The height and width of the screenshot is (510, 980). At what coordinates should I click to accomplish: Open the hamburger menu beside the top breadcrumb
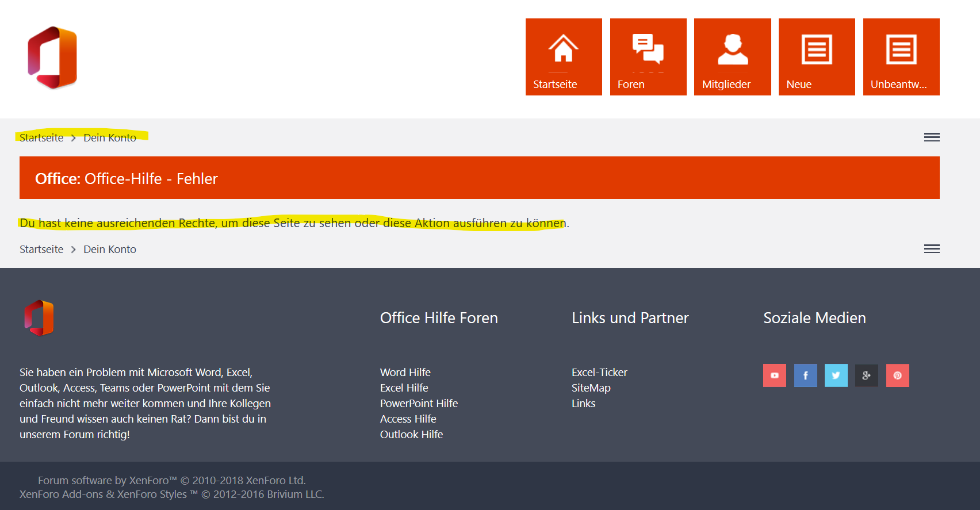(932, 137)
